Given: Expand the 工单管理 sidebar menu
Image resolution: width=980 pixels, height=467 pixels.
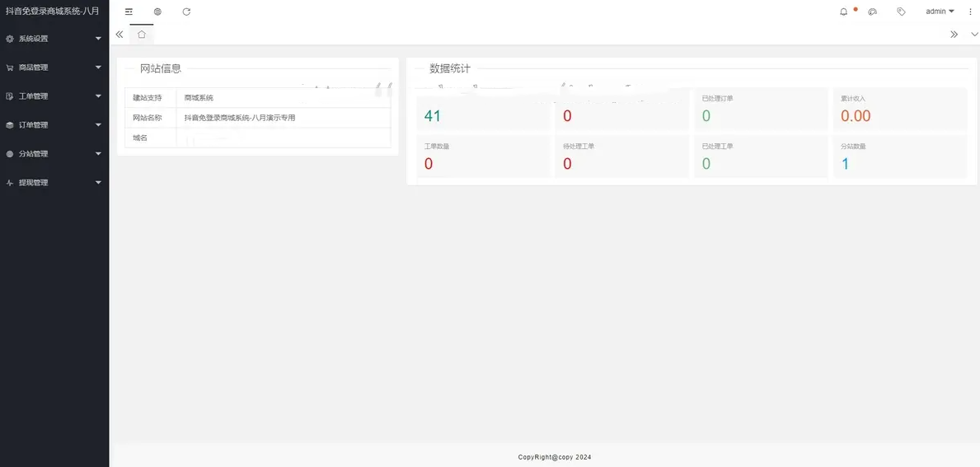Looking at the screenshot, I should (x=54, y=96).
